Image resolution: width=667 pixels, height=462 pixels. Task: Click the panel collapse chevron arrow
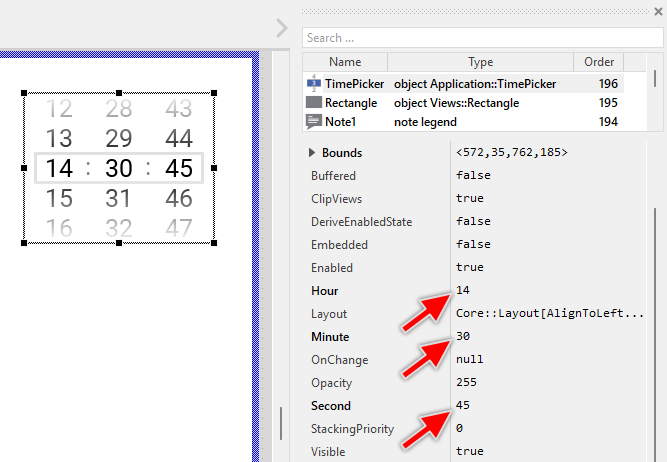(282, 26)
